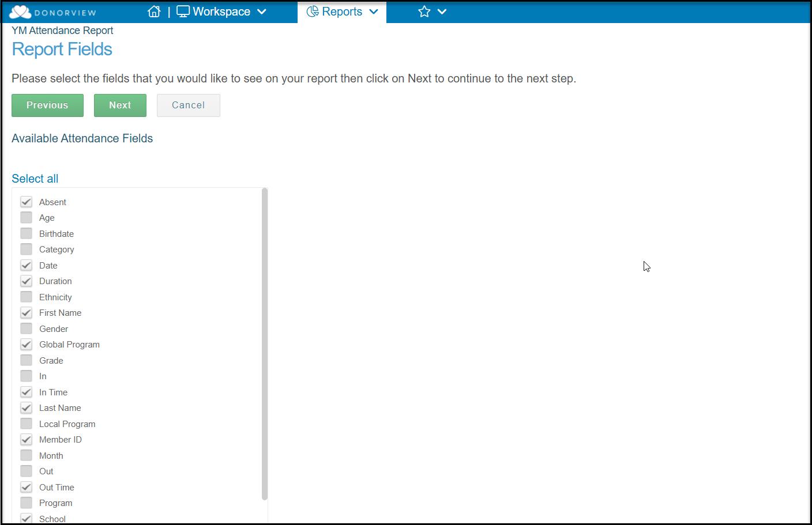
Task: Check the Gender checkbox
Action: click(x=26, y=328)
